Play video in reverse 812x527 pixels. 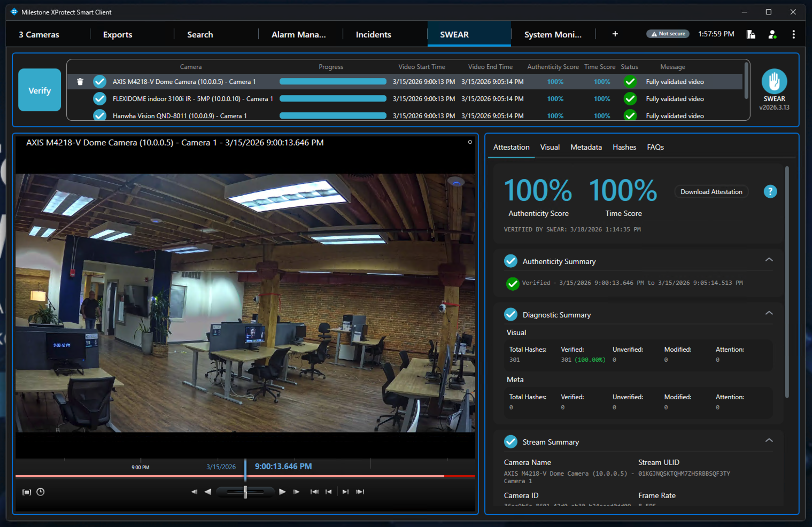click(x=208, y=492)
